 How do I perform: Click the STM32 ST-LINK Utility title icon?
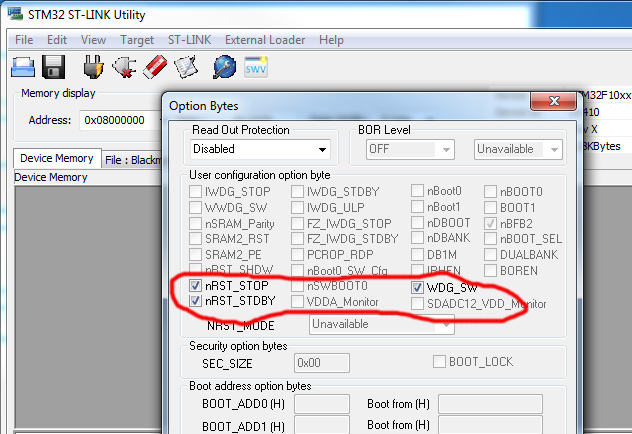coord(15,13)
